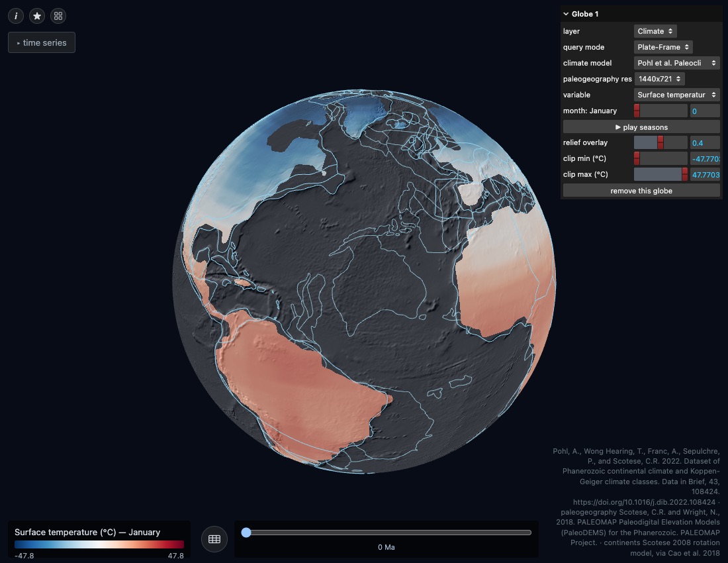Image resolution: width=728 pixels, height=563 pixels.
Task: Click the 'variable' label
Action: (x=576, y=95)
